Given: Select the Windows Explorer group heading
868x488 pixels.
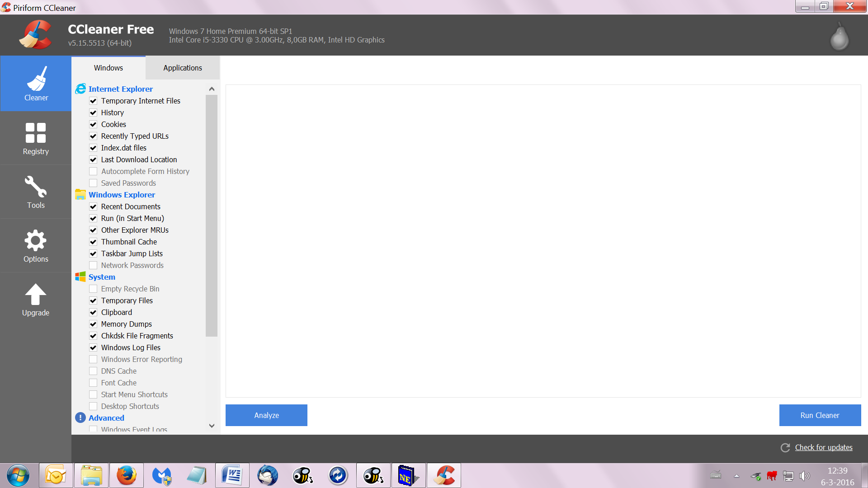Looking at the screenshot, I should coord(122,195).
